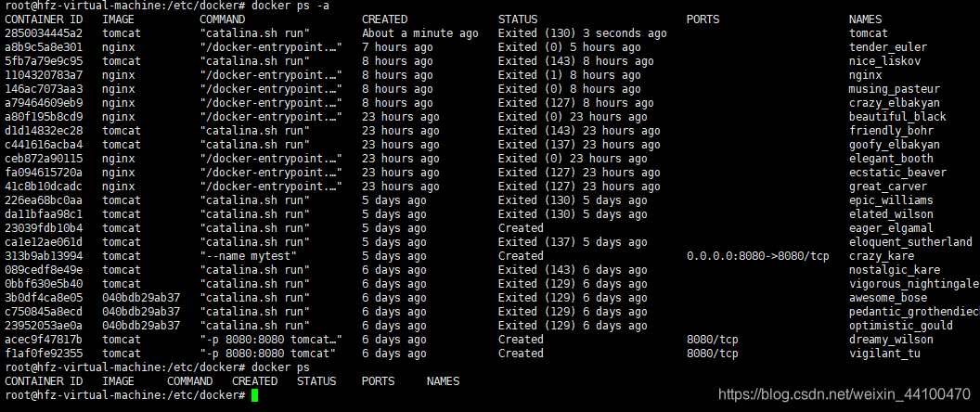Click the "About a minute ago" created time
Screen dimensions: 980x412
click(x=420, y=33)
